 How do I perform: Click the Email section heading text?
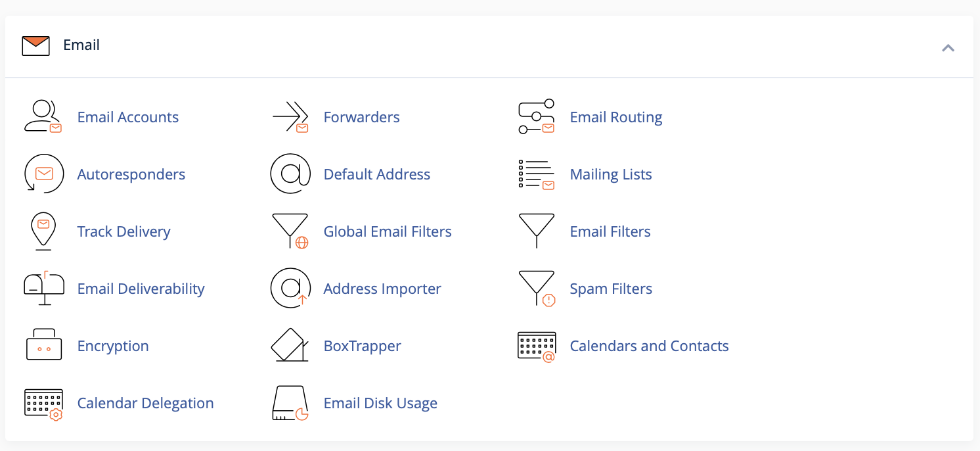(81, 45)
